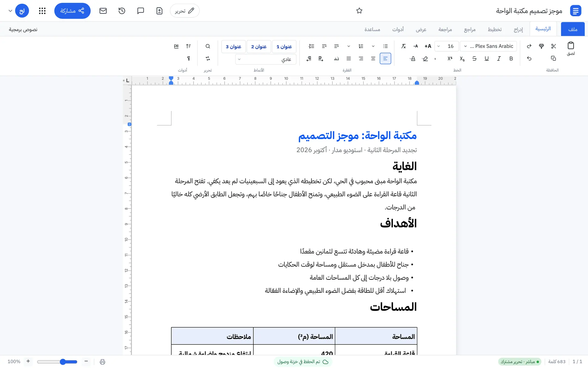Click the envelope mail icon
The height and width of the screenshot is (368, 588).
[103, 11]
